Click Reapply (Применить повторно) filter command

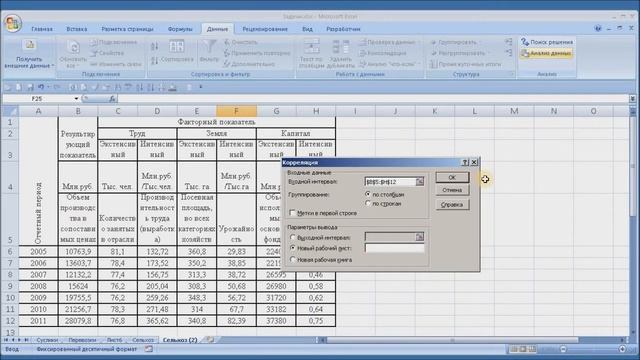(257, 53)
